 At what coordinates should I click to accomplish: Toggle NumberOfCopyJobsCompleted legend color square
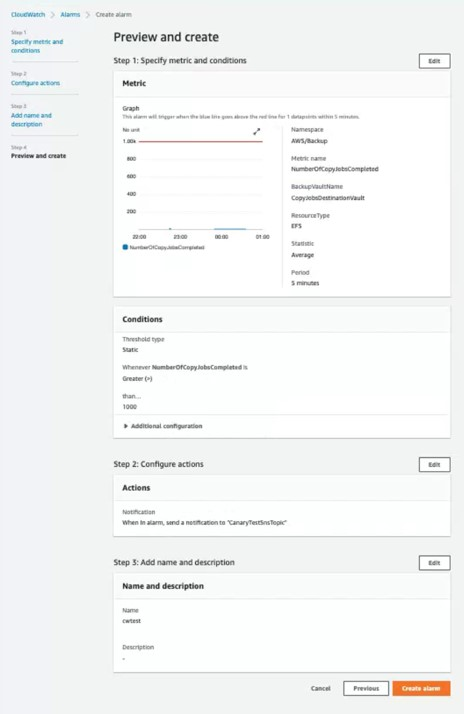click(x=125, y=247)
